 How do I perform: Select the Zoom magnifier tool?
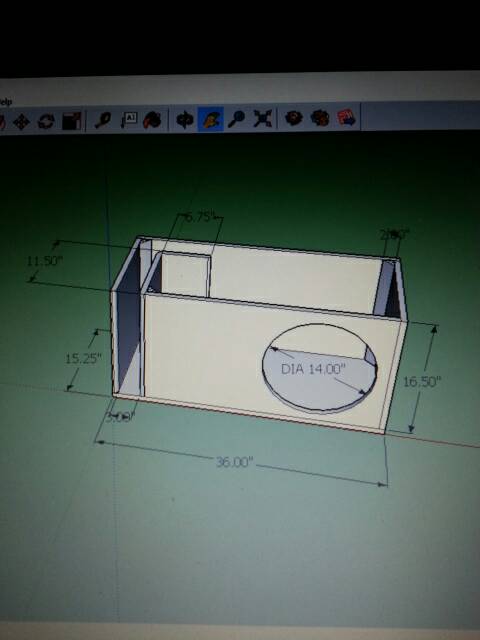[x=236, y=118]
